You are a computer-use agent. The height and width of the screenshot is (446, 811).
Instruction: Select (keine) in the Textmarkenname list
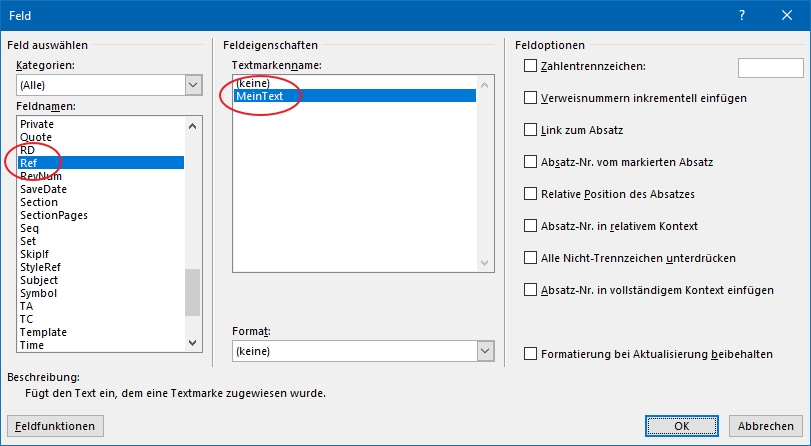pyautogui.click(x=253, y=83)
